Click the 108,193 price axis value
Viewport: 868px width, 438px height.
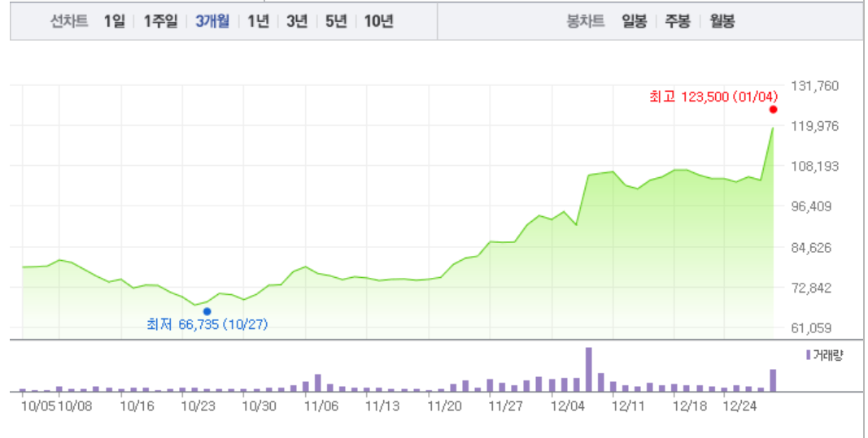pos(815,167)
